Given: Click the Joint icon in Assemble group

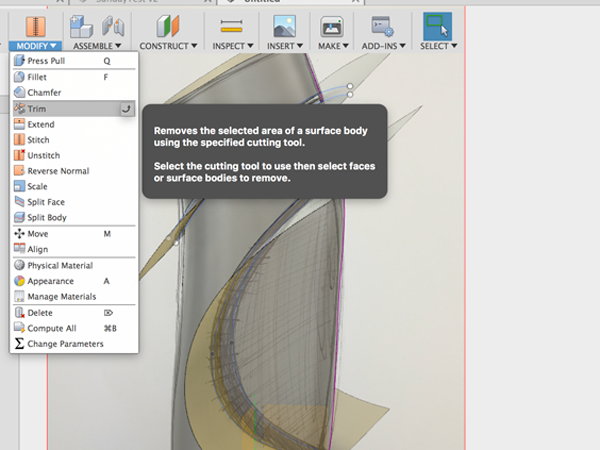Looking at the screenshot, I should click(x=113, y=26).
